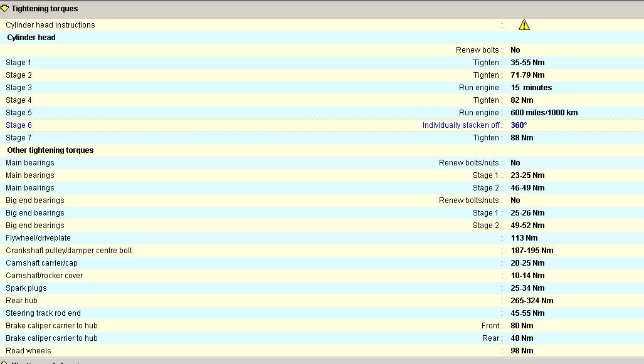This screenshot has height=364, width=644.
Task: Click the 187-195 Nm crankshaft pulley value
Action: pos(532,251)
